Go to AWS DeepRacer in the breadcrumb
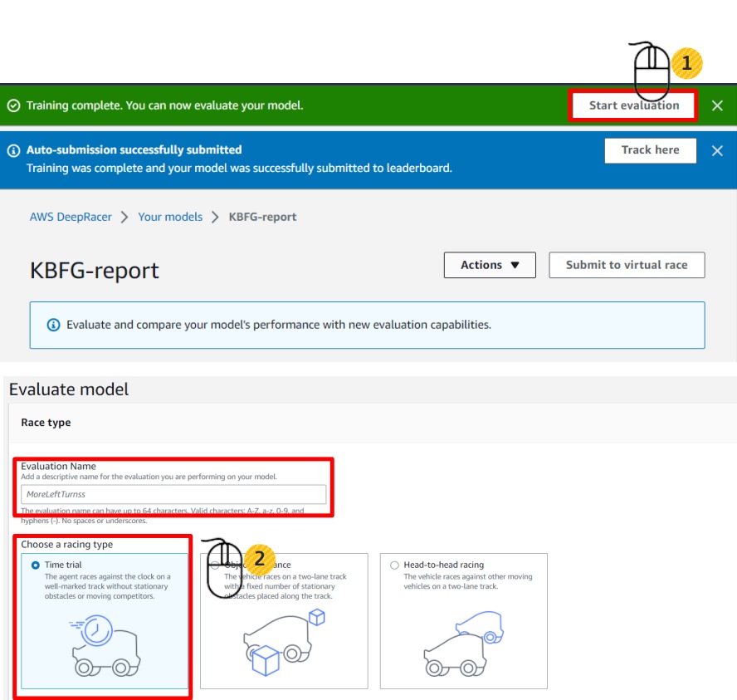737x700 pixels. pos(71,217)
